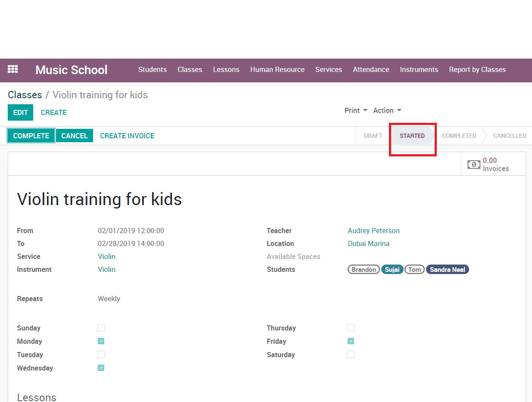Uncheck the Friday checkbox
532x402 pixels.
coord(351,341)
